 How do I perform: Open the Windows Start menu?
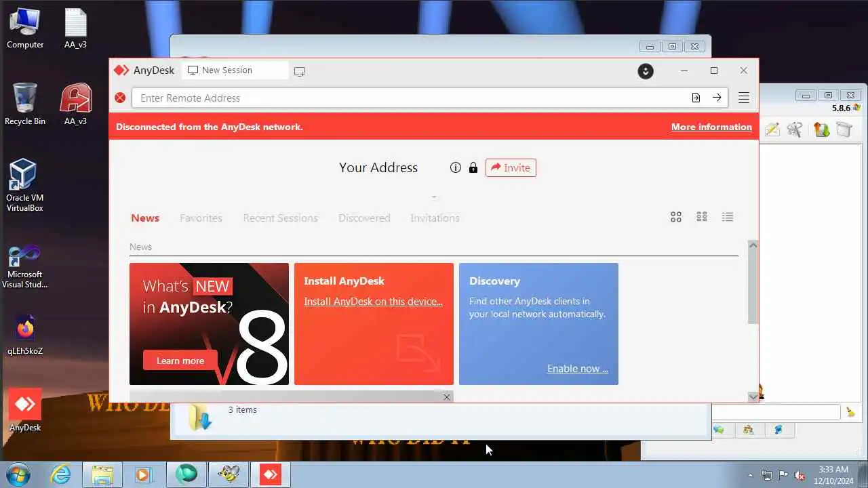[18, 474]
